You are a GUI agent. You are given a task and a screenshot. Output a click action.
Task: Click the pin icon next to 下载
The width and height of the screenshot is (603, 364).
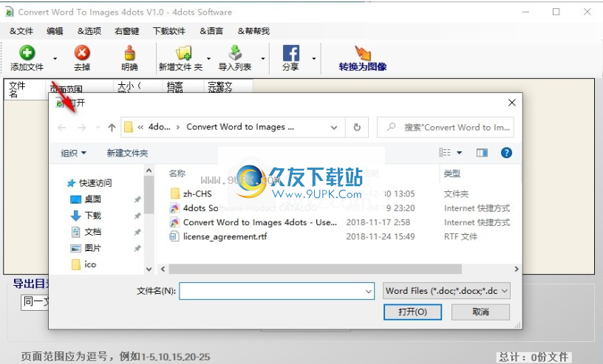137,216
